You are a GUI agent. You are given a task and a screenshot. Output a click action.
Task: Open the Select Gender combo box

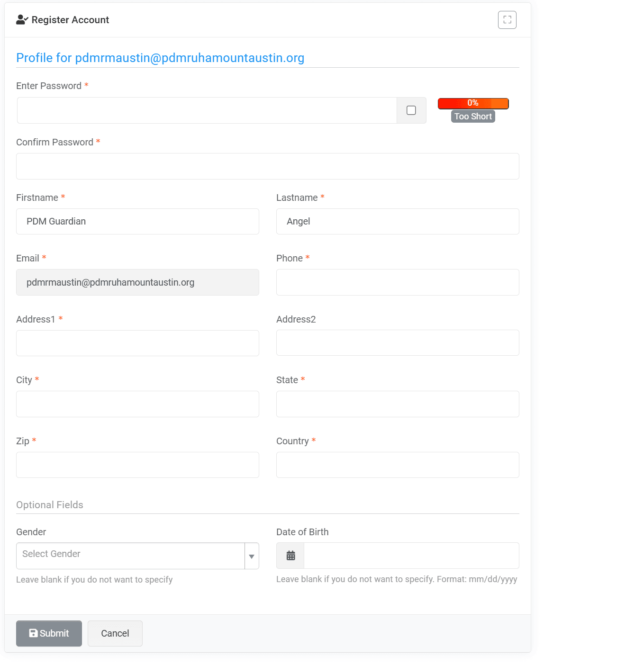coord(137,556)
